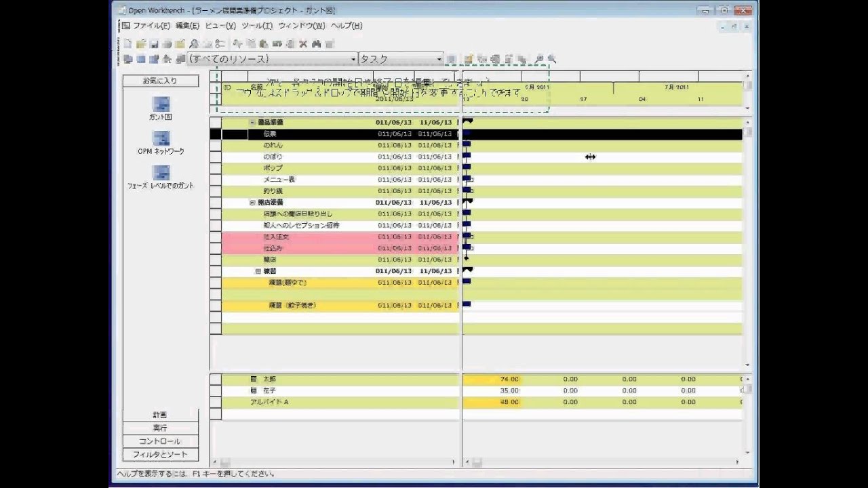Select the メニュー表 task row
The width and height of the screenshot is (868, 488).
[340, 180]
